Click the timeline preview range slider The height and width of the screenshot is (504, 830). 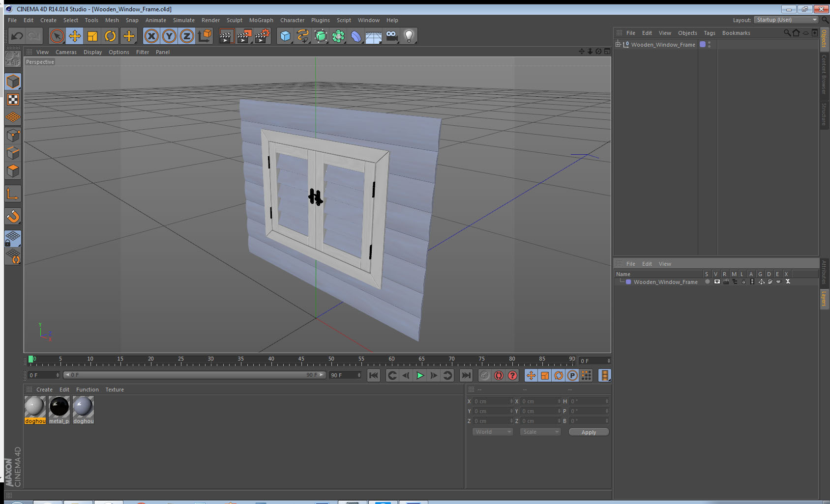[x=195, y=375]
